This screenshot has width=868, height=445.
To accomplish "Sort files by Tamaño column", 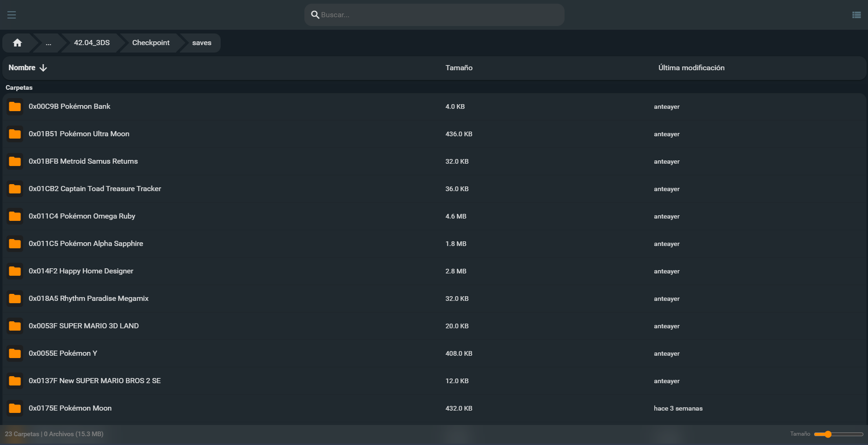I will point(459,68).
